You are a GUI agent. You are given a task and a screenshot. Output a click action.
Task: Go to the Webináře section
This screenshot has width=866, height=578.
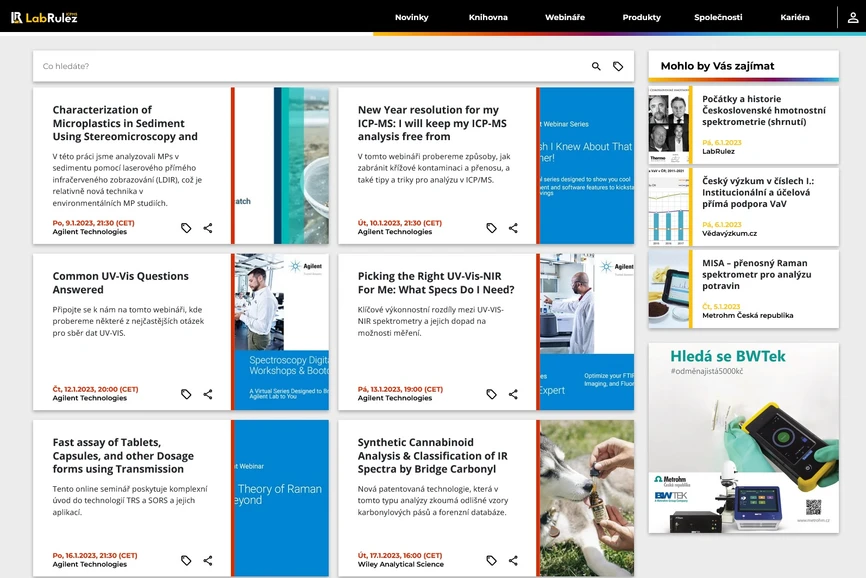565,18
